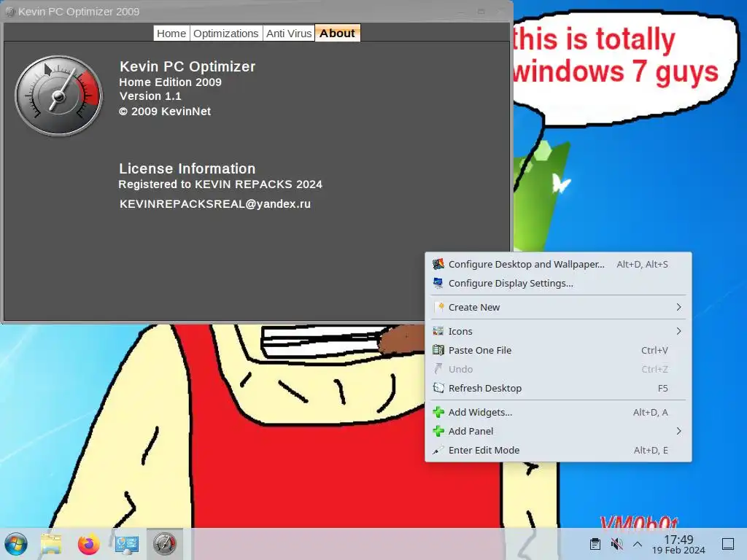Expand the Icons submenu arrow
The height and width of the screenshot is (560, 747).
coord(679,331)
